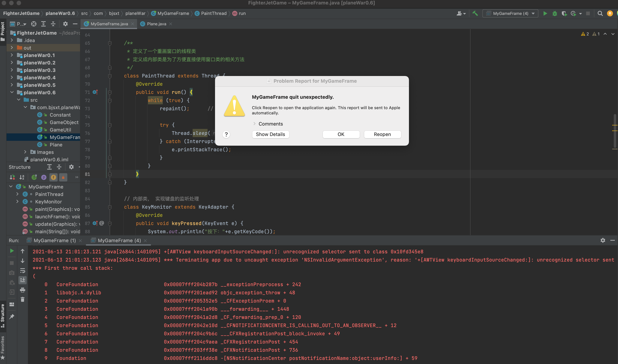Click the Project tool window side tab
Viewport: 618px width, 364px height.
pyautogui.click(x=3, y=32)
